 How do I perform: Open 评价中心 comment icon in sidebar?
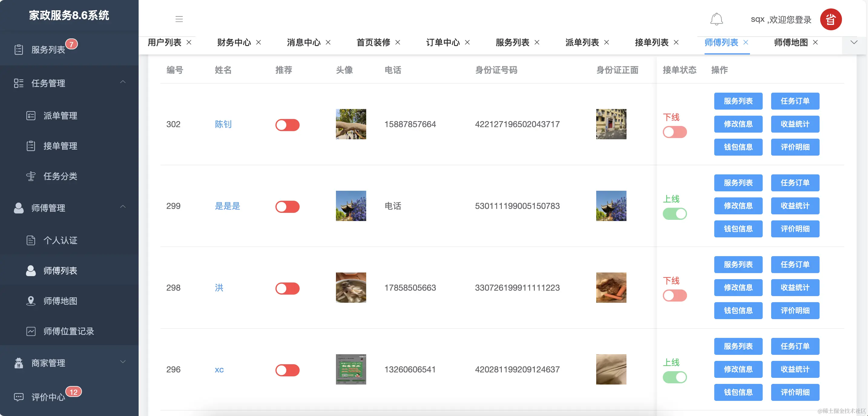click(18, 397)
